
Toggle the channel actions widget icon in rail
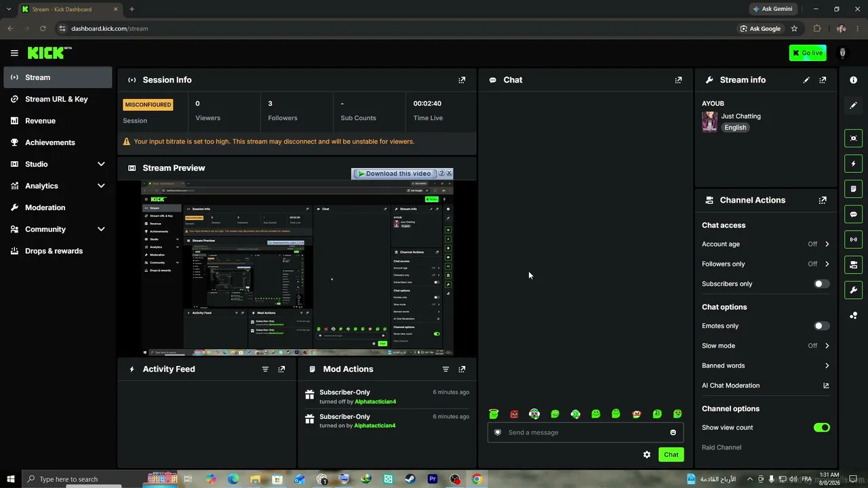[x=853, y=264]
